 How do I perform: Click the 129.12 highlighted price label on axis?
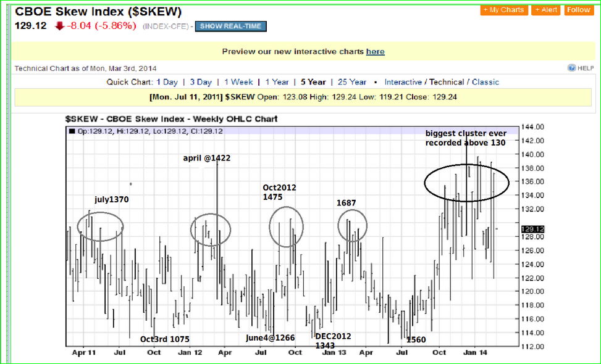tap(532, 229)
